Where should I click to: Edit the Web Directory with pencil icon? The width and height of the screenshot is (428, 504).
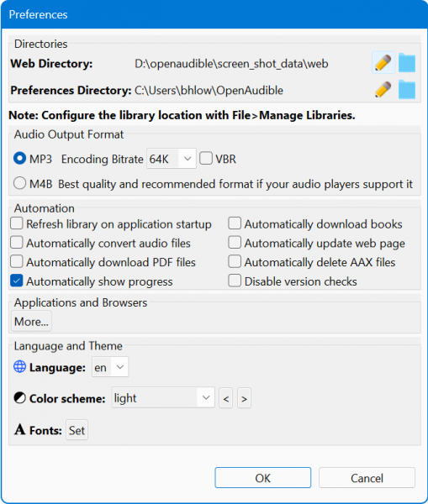tap(383, 63)
